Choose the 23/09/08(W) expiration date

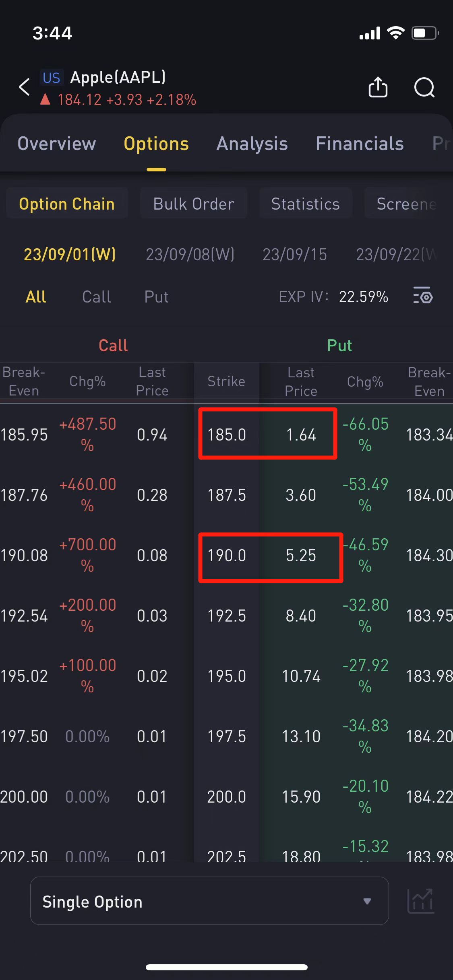(x=190, y=254)
